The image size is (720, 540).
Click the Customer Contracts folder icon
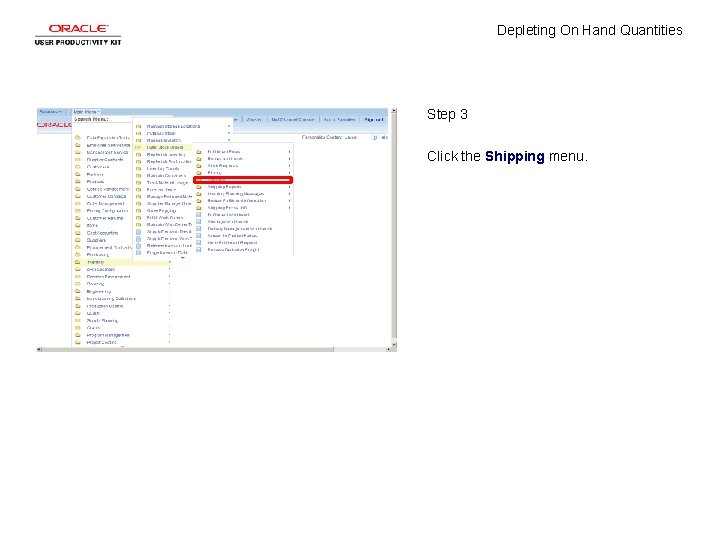pos(78,196)
